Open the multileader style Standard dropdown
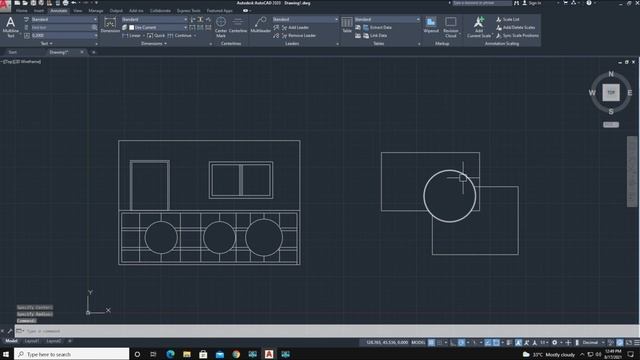The height and width of the screenshot is (360, 640). 305,19
